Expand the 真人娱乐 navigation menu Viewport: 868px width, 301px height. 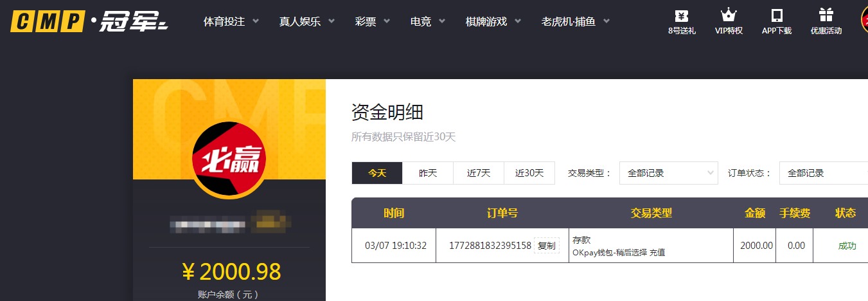click(x=306, y=21)
